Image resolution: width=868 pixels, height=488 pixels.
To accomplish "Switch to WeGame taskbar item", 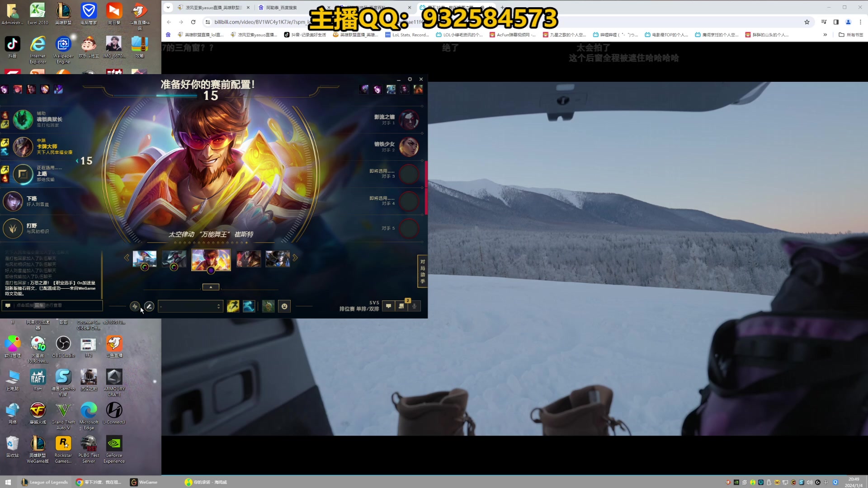I will click(x=144, y=482).
